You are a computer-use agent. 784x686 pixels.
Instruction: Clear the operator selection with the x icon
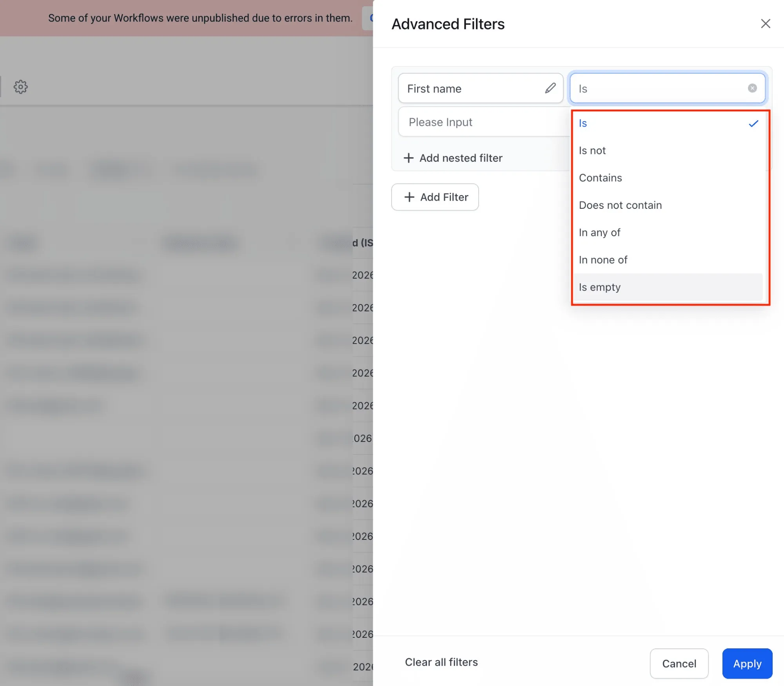point(752,88)
